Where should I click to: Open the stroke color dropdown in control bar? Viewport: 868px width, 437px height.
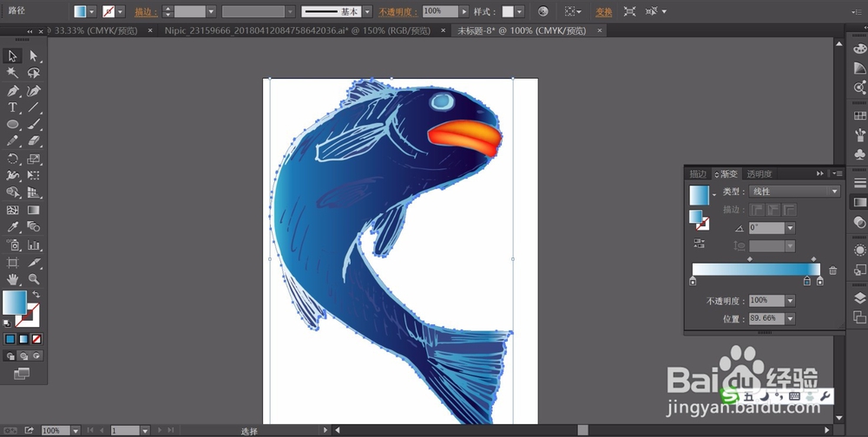pos(120,11)
